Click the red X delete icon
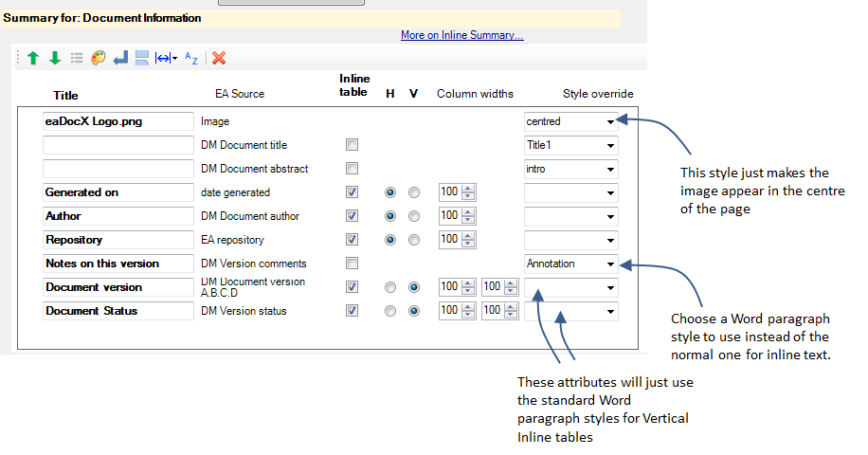Screen dimensions: 868x455 (x=219, y=58)
